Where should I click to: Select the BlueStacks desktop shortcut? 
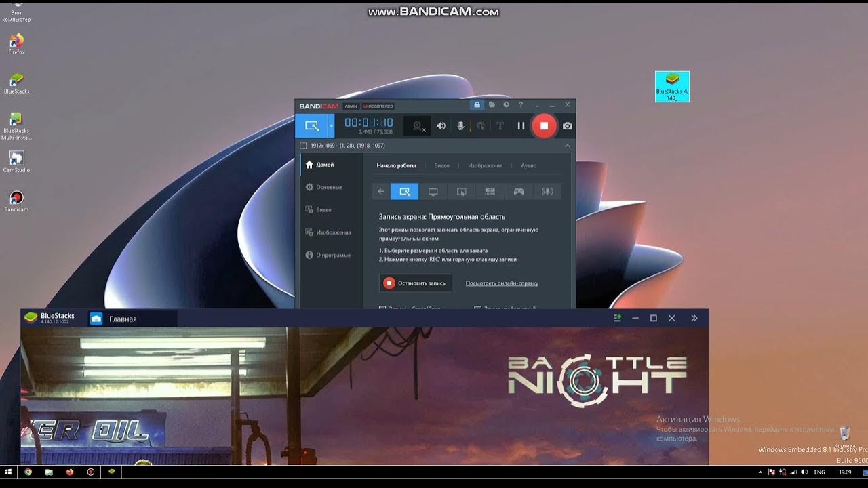[16, 83]
